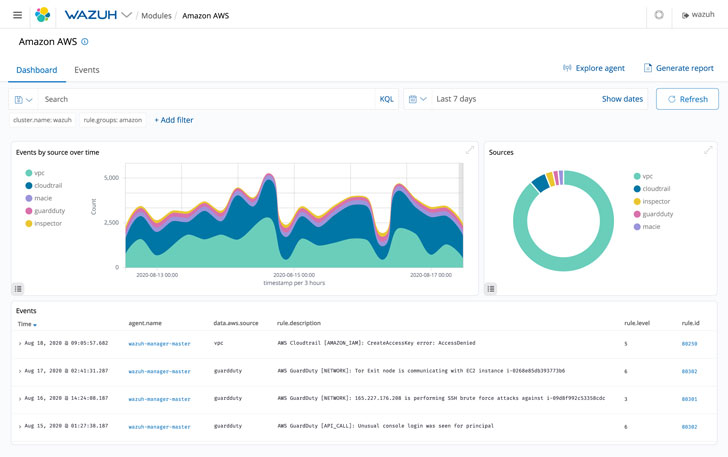This screenshot has height=457, width=728.
Task: Expand the Events by source chart
Action: coord(469,151)
